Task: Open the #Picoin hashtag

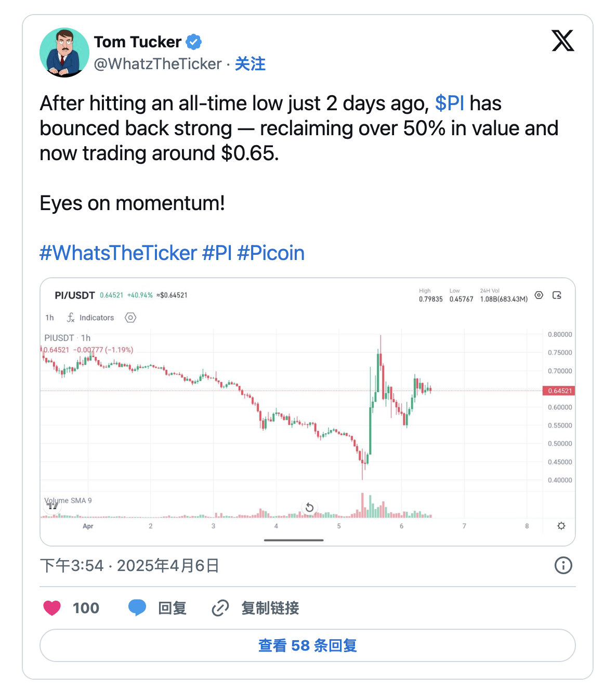Action: point(271,253)
